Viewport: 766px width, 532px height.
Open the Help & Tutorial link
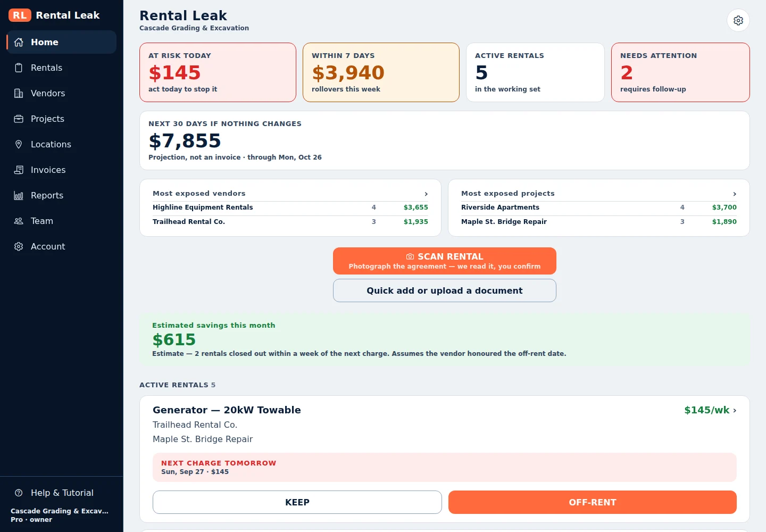click(x=62, y=493)
